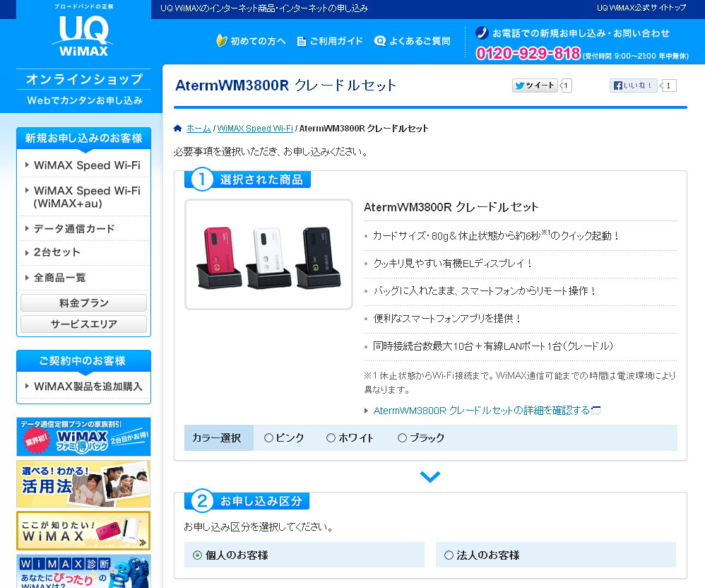Click arrow beside データ通信カード
Screen dimensions: 705x588
[27, 228]
